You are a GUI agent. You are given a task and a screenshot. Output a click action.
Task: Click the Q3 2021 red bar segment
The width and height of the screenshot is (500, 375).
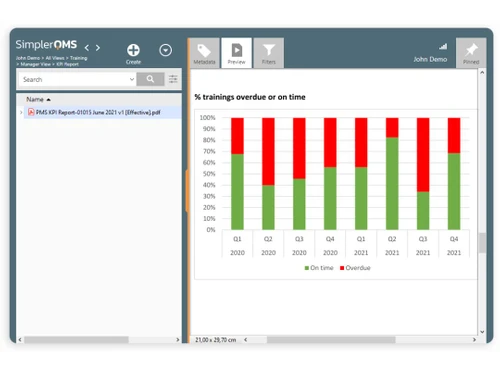pos(423,155)
